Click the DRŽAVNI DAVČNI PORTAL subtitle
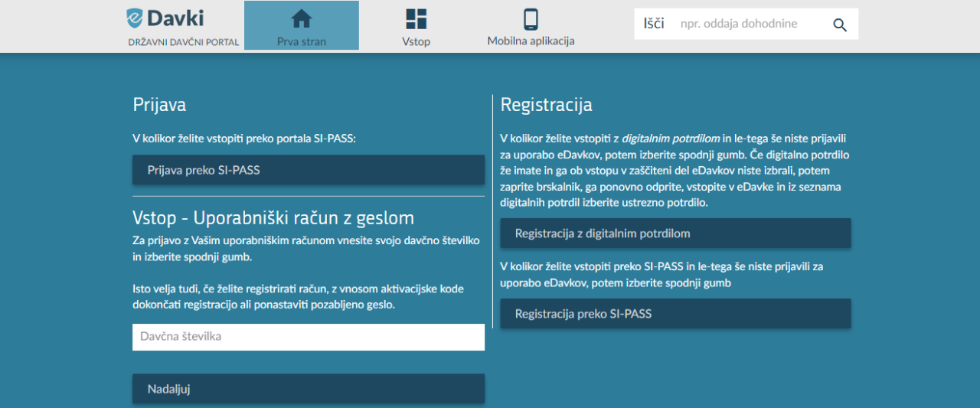This screenshot has width=980, height=408. tap(184, 42)
